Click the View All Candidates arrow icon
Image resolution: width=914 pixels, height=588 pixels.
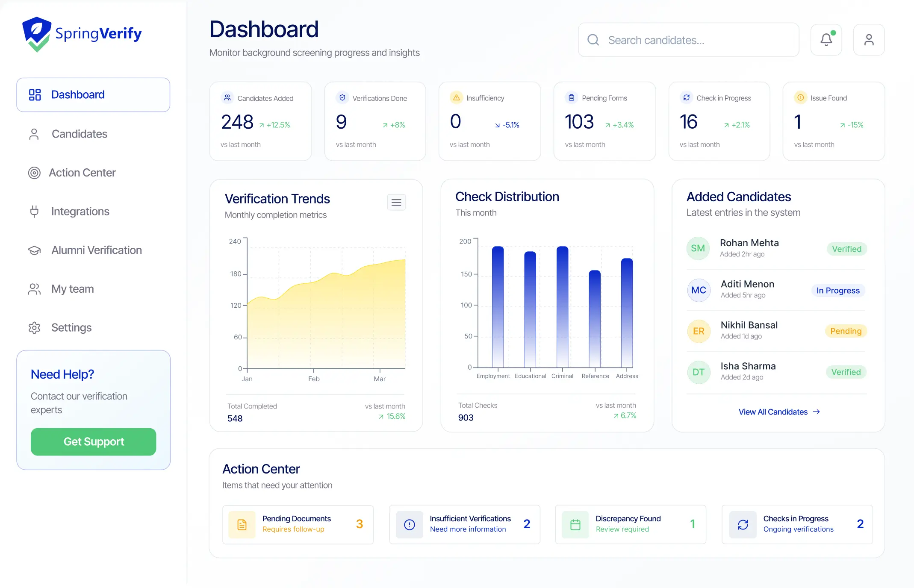coord(817,412)
